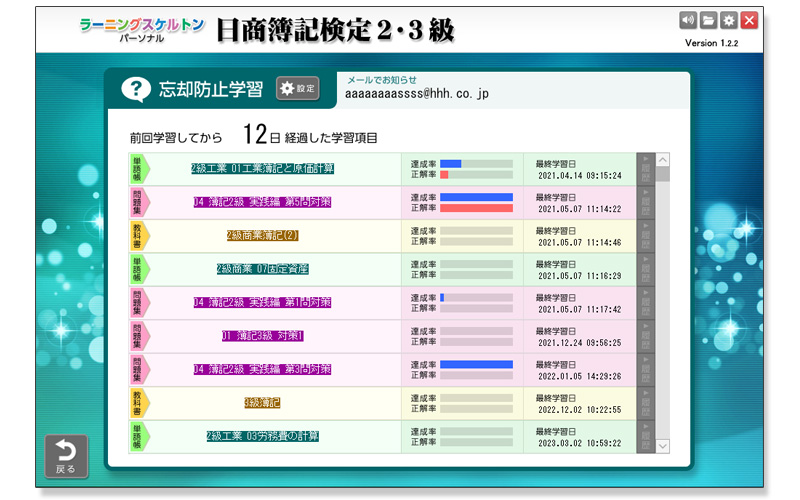The height and width of the screenshot is (500, 800).
Task: Click the ラーニングスケルトン パーソナル logo
Action: (142, 30)
